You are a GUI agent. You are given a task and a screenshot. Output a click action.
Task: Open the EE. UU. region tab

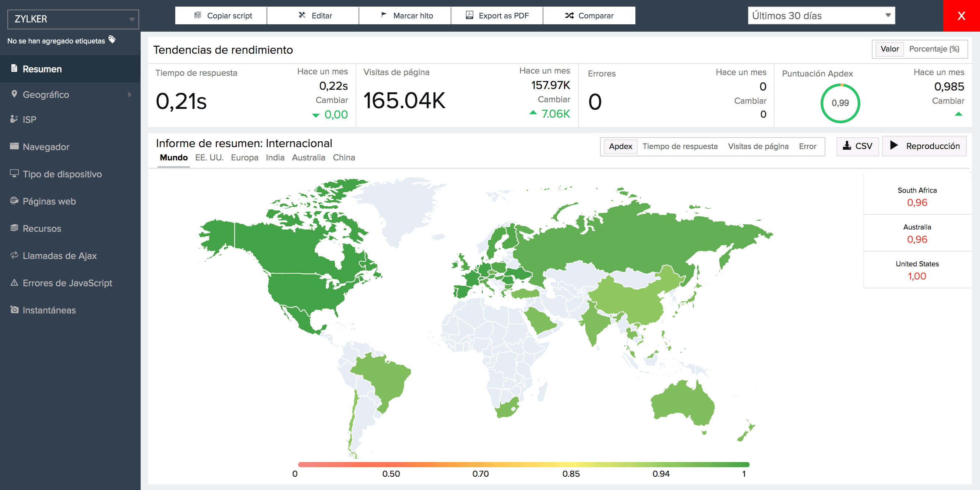coord(209,157)
